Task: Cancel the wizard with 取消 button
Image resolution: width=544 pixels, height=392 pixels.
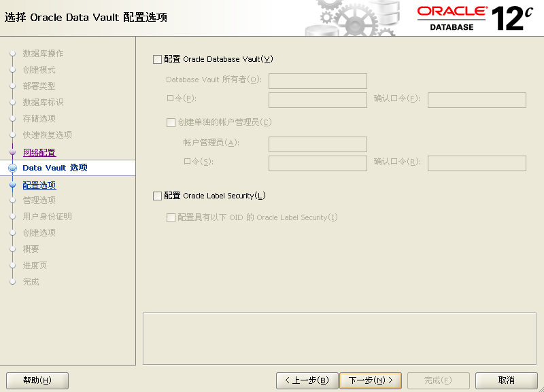Action: 507,380
